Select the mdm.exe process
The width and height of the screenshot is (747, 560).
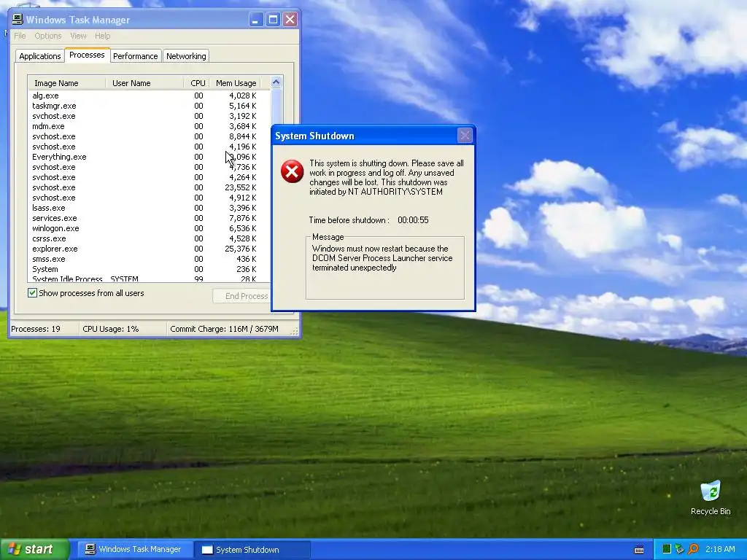[149, 126]
